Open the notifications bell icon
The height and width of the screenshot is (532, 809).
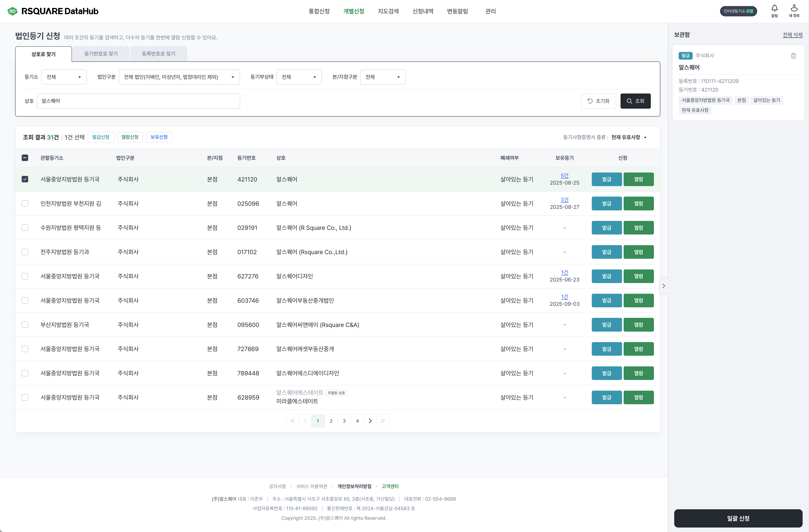pyautogui.click(x=774, y=8)
